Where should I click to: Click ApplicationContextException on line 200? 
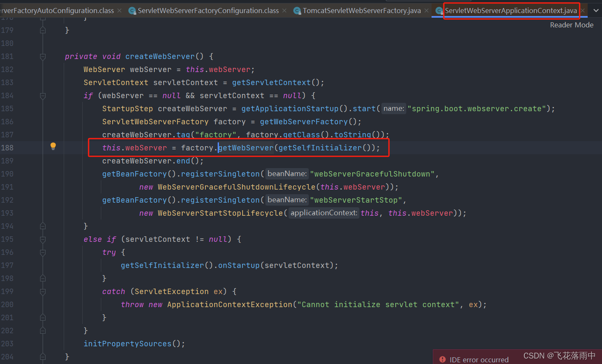pyautogui.click(x=229, y=305)
